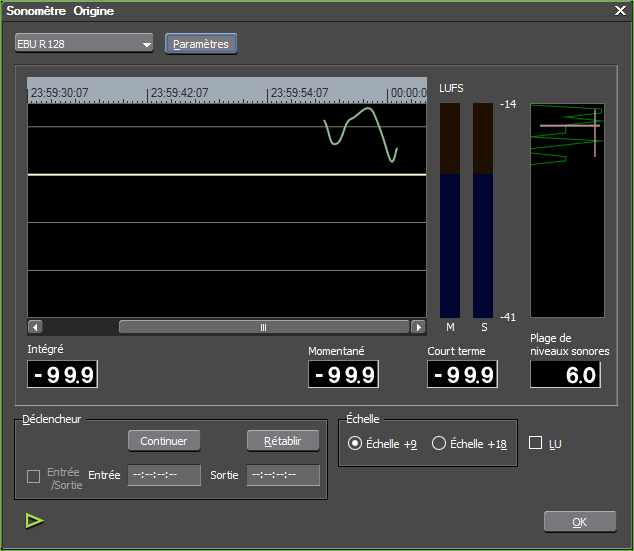Click the scrollbar left arrow
The image size is (634, 551).
(35, 327)
